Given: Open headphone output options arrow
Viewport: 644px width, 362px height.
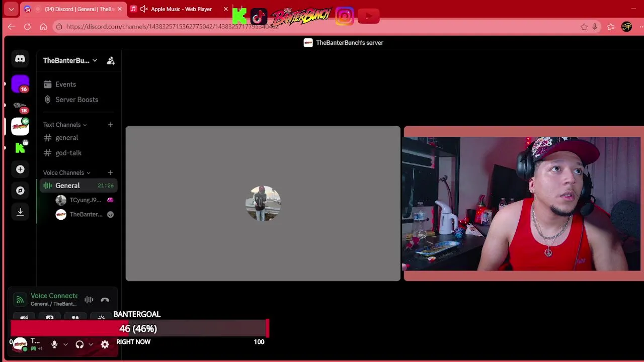Looking at the screenshot, I should (91, 344).
